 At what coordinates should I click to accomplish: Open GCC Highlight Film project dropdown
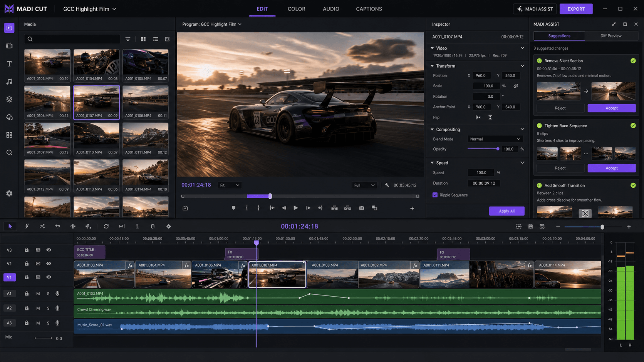(90, 9)
